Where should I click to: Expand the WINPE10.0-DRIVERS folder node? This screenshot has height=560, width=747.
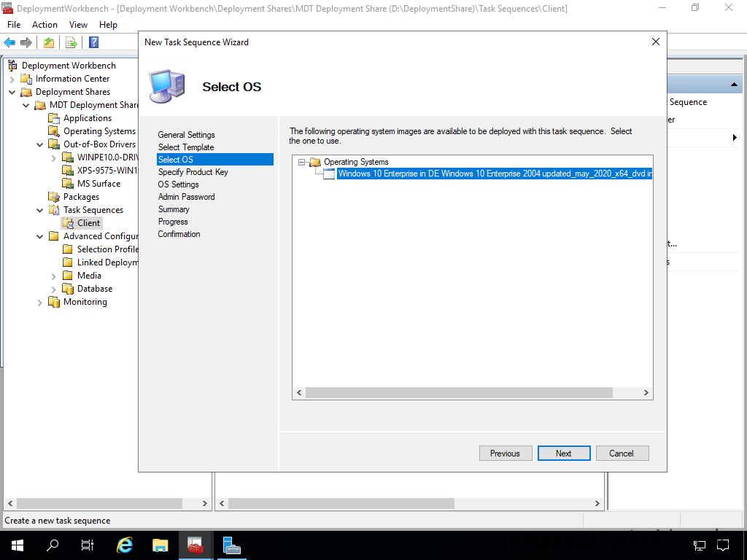(x=54, y=158)
